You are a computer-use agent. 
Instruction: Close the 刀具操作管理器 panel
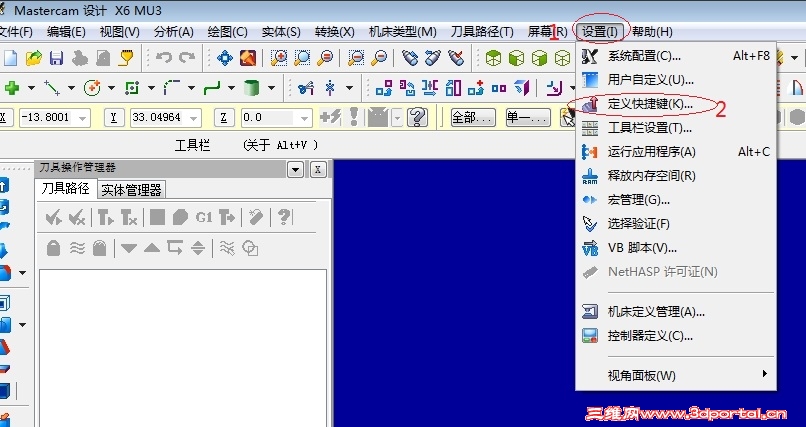coord(318,170)
